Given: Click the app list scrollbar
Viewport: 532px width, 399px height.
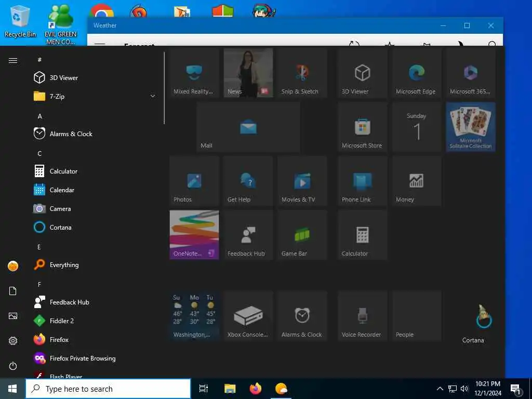Looking at the screenshot, I should point(164,88).
